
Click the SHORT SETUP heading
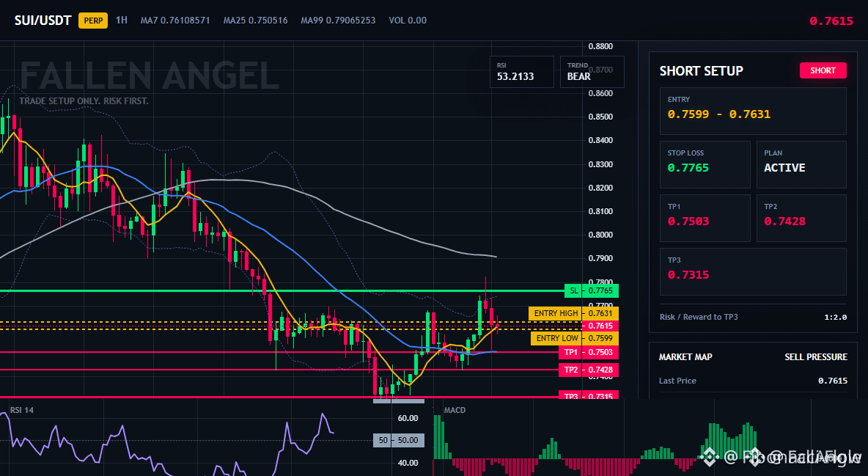pyautogui.click(x=701, y=71)
